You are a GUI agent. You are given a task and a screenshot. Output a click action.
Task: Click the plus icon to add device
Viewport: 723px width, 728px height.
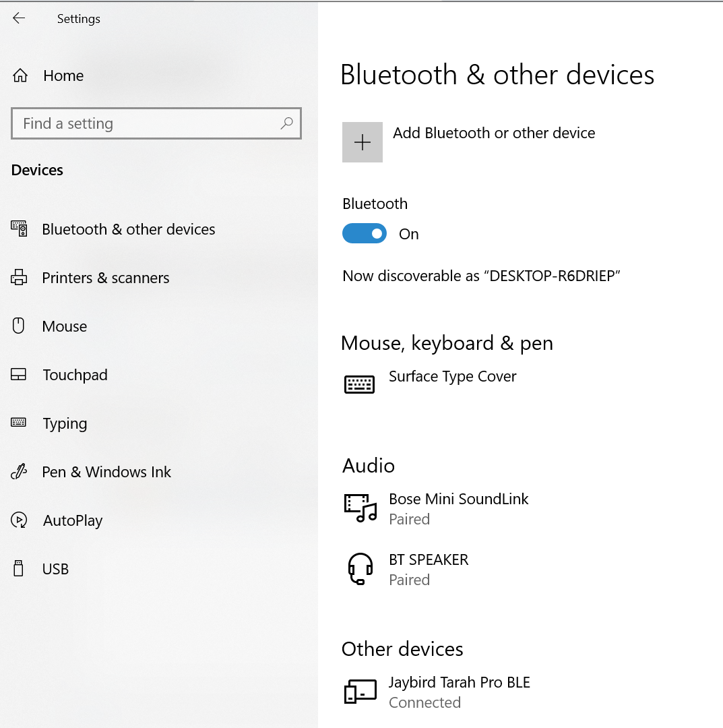point(363,142)
